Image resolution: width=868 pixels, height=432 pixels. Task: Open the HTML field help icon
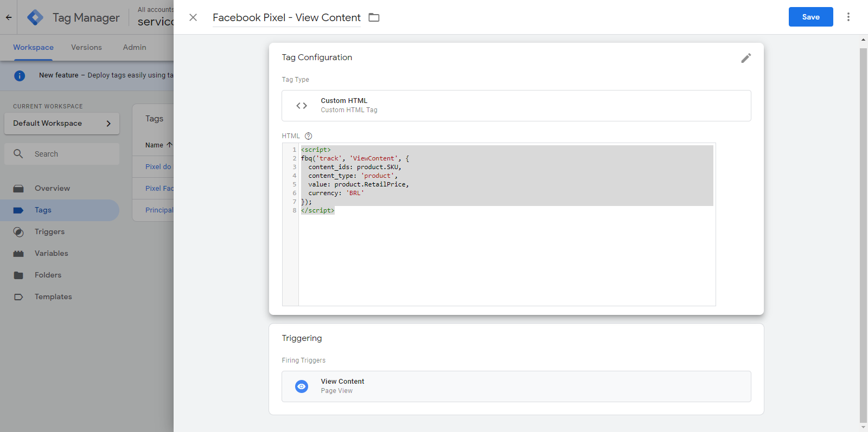[x=308, y=136]
